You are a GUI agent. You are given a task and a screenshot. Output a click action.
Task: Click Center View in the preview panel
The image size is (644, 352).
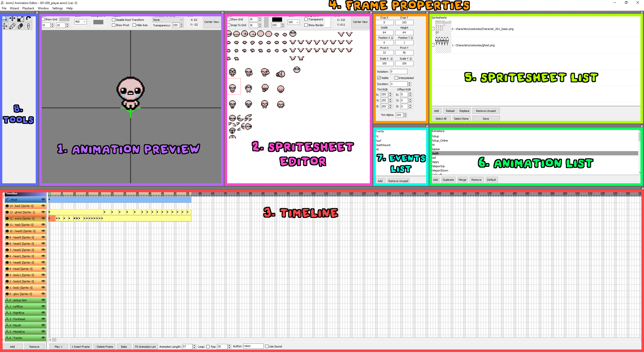212,22
